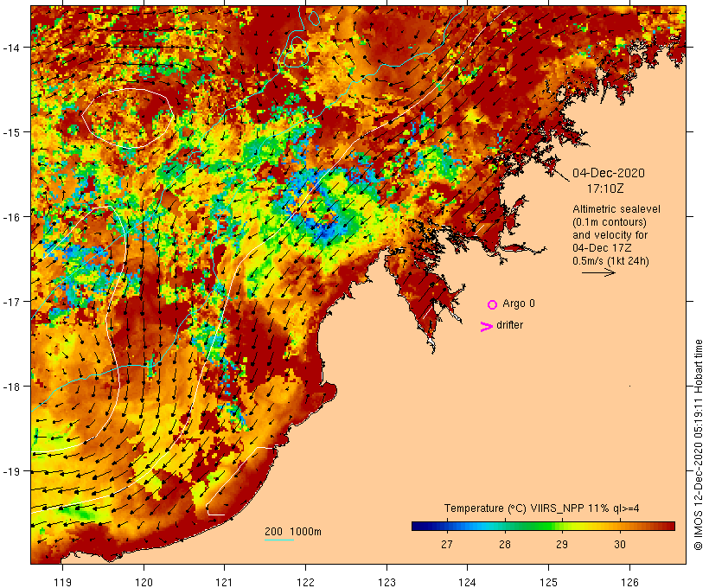Click the longitude axis label '121'
This screenshot has width=709, height=588.
click(x=224, y=582)
